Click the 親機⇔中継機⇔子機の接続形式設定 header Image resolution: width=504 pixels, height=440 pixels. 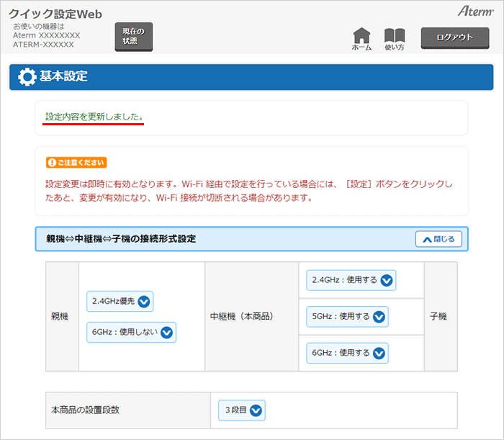pos(121,239)
